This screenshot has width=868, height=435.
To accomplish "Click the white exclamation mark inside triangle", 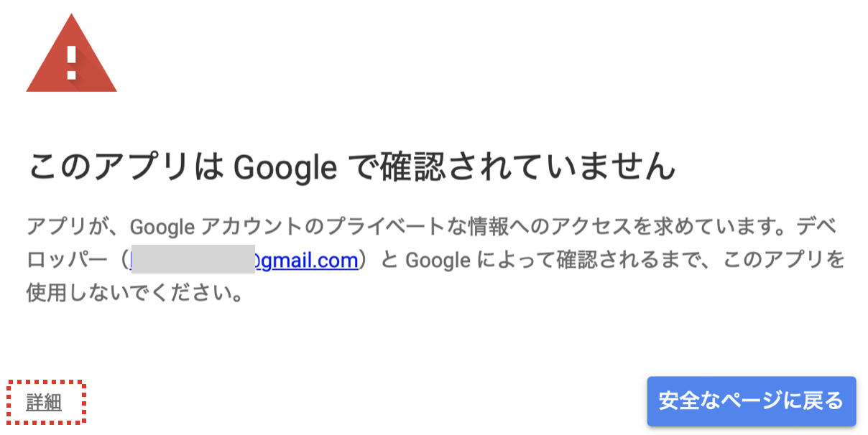I will (x=71, y=62).
